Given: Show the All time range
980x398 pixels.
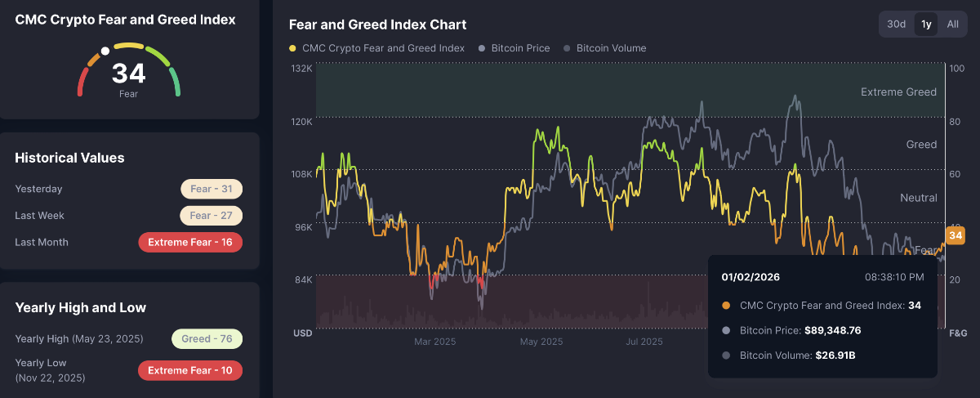Looking at the screenshot, I should click(952, 24).
